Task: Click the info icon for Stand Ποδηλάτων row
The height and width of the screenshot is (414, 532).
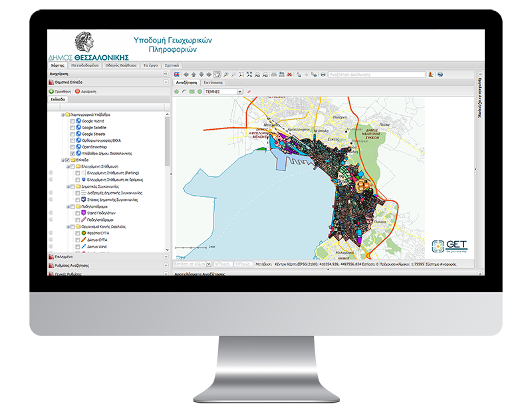Action: 51,213
